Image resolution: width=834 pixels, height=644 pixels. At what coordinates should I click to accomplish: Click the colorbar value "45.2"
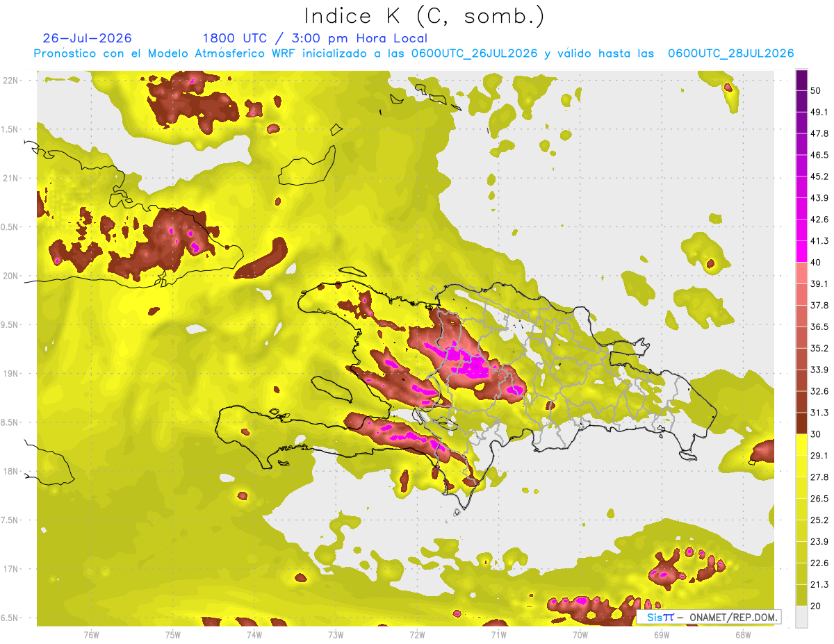tap(819, 176)
